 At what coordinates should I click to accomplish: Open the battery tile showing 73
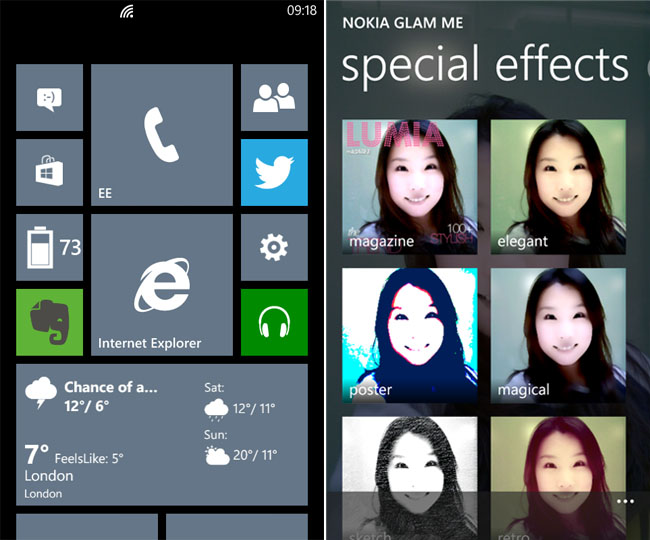pos(49,247)
